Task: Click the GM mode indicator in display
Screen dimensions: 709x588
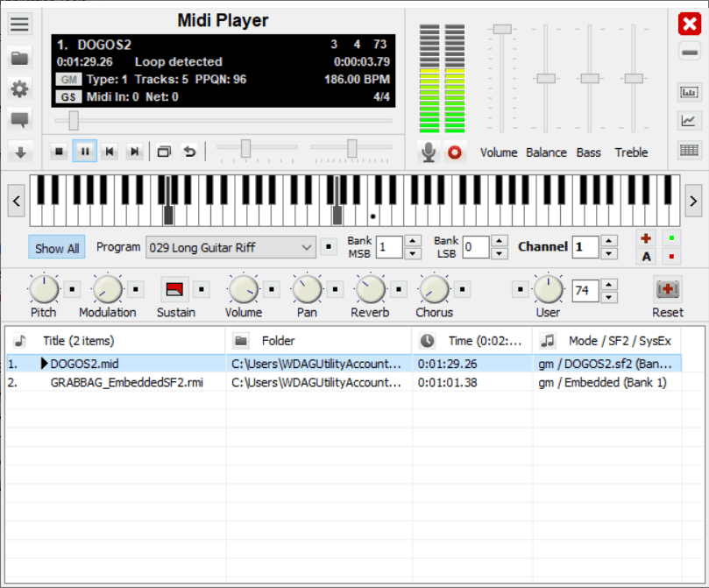Action: click(x=68, y=80)
